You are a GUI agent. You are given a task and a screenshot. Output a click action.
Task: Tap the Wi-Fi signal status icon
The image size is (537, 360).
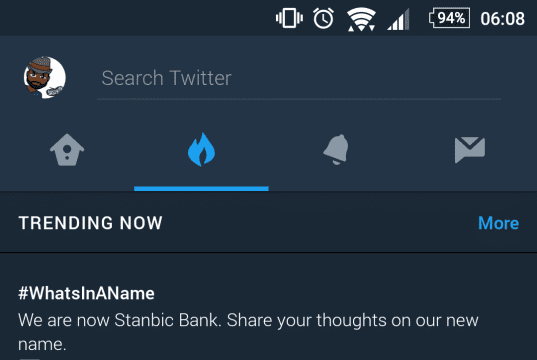click(x=361, y=19)
